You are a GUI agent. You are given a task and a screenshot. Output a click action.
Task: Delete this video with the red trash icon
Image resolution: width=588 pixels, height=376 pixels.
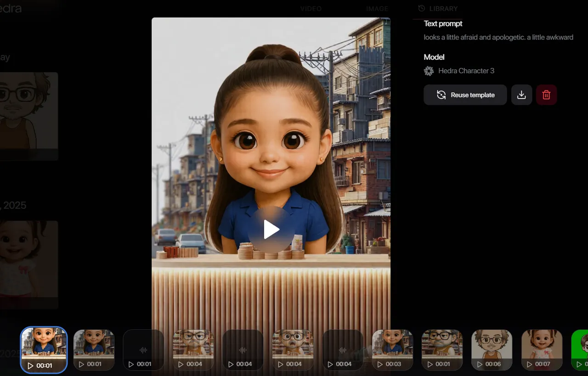(546, 95)
